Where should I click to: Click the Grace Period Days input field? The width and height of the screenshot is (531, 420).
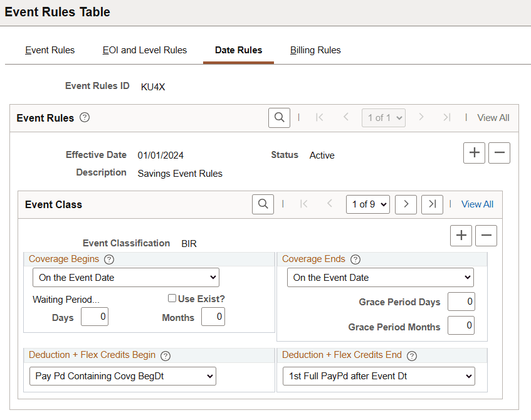click(x=461, y=302)
